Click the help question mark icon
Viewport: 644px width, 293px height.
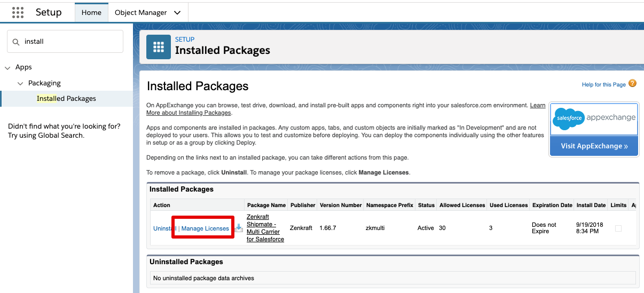tap(632, 83)
